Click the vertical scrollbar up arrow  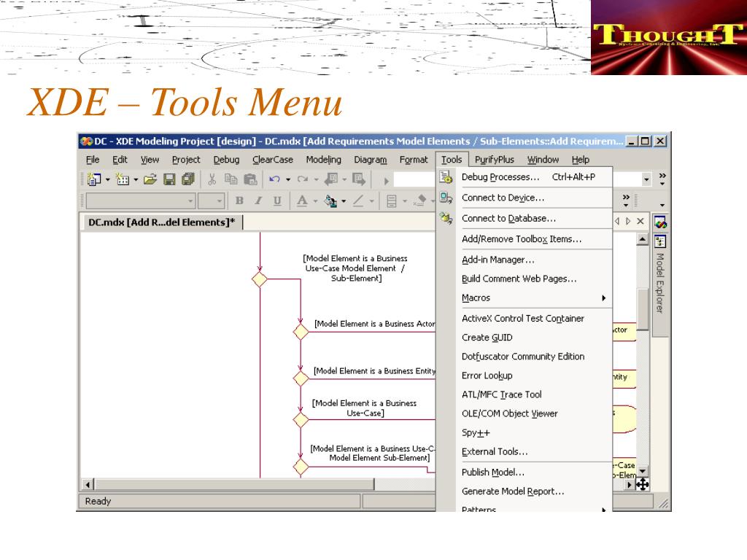642,239
